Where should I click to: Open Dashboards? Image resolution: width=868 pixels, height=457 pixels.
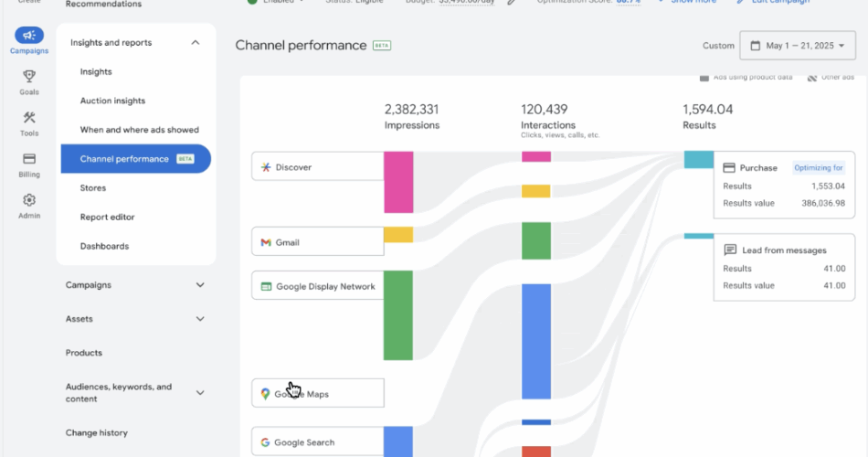pos(105,246)
